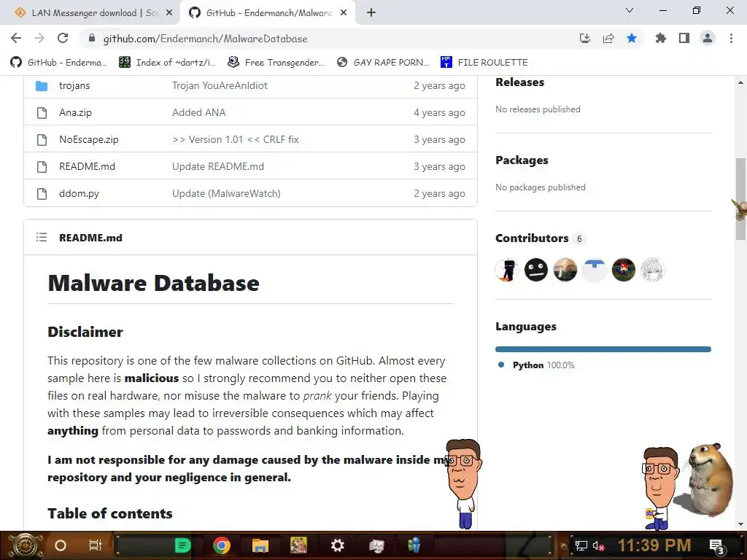747x560 pixels.
Task: Open the 'Update (MalwareWatch)' commit message
Action: [226, 193]
